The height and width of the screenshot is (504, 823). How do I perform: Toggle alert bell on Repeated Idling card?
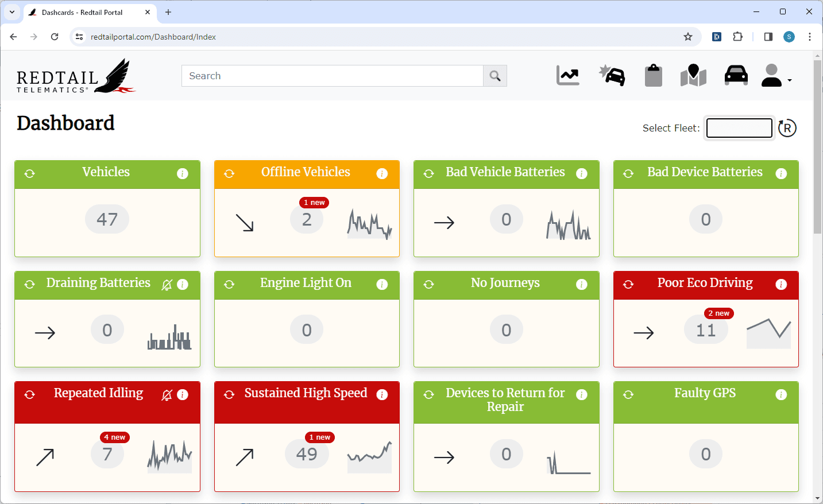167,395
